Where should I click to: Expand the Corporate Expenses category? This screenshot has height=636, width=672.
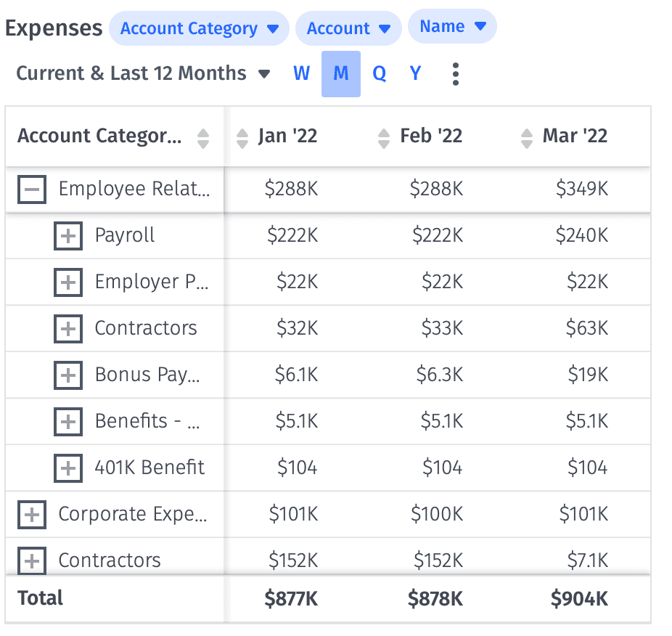(32, 514)
